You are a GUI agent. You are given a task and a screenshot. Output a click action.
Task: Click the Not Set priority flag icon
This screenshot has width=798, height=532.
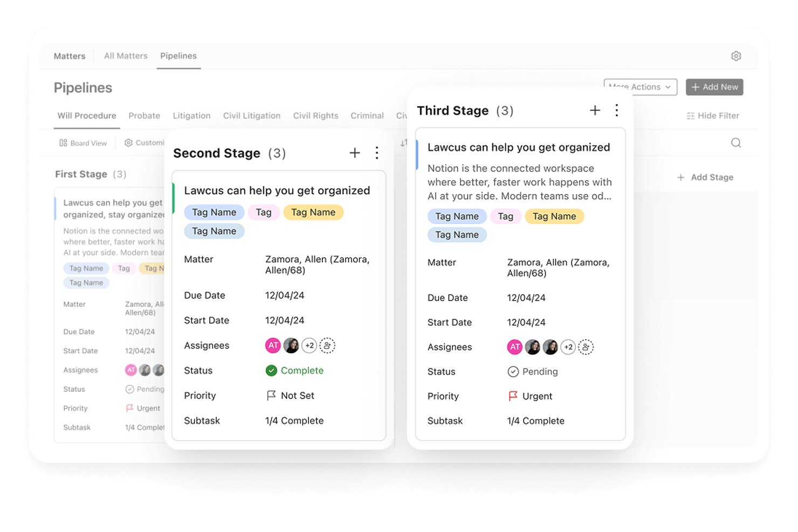[271, 396]
